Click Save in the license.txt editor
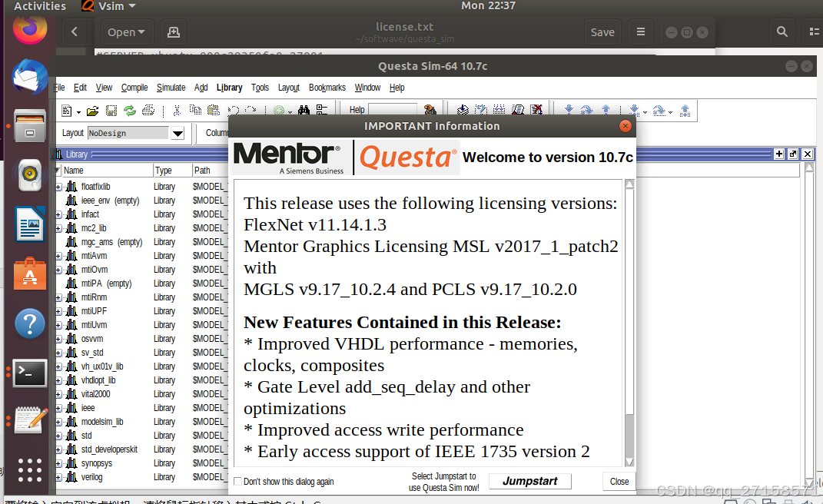The image size is (823, 504). coord(602,32)
